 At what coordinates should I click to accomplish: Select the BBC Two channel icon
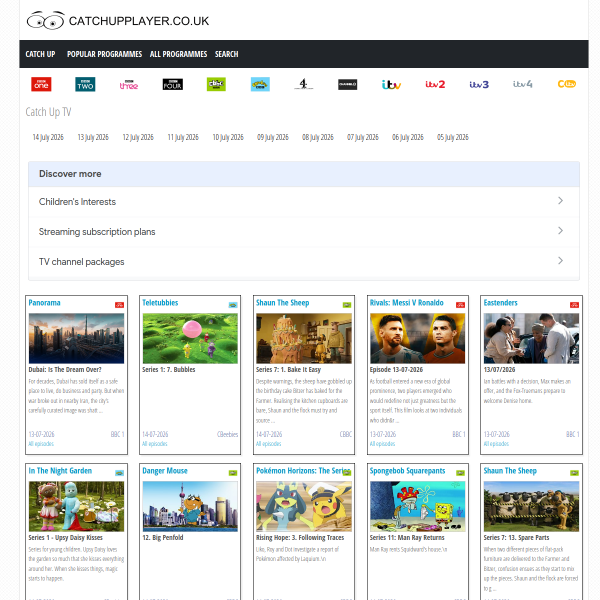85,84
